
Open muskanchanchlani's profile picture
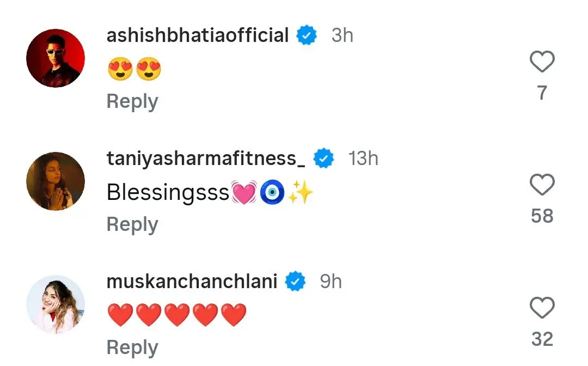(x=56, y=304)
